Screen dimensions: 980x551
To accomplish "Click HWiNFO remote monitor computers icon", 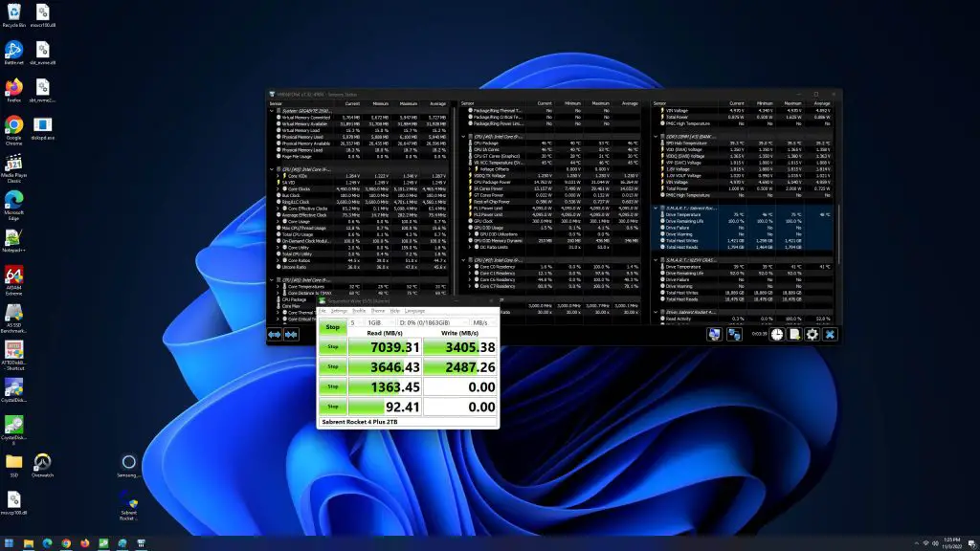I will 714,335.
